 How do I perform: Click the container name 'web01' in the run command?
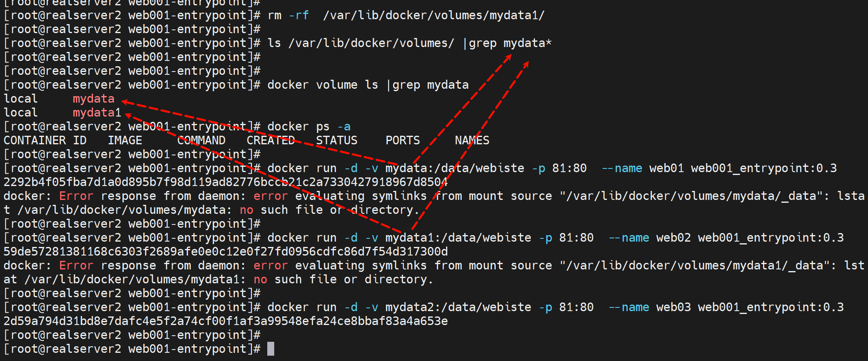666,168
